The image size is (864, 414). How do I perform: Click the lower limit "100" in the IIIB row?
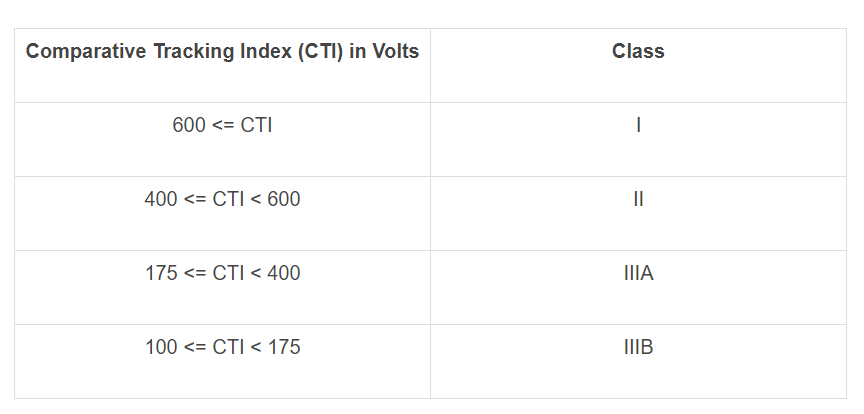click(x=161, y=348)
